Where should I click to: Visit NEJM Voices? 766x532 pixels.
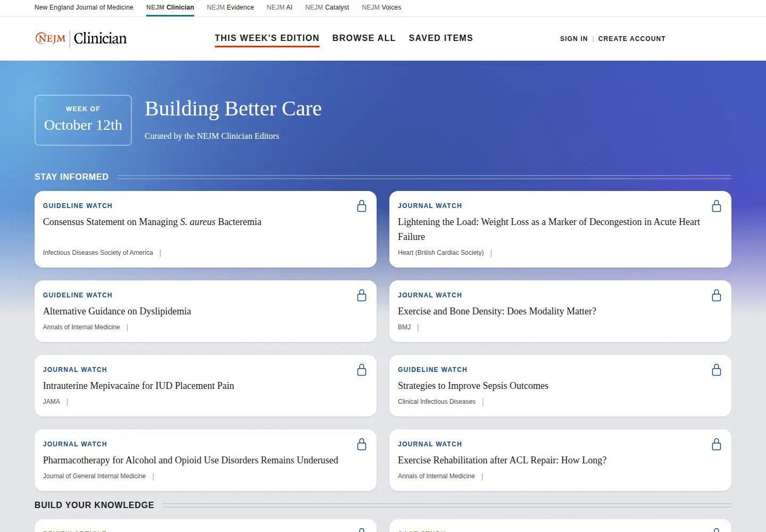tap(381, 7)
